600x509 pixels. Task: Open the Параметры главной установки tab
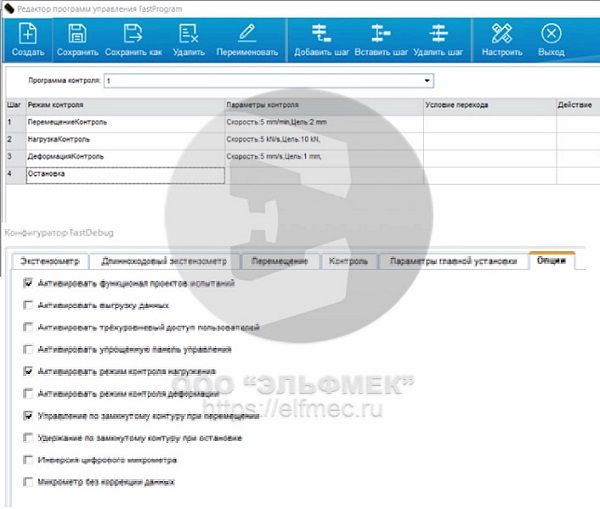coord(453,261)
